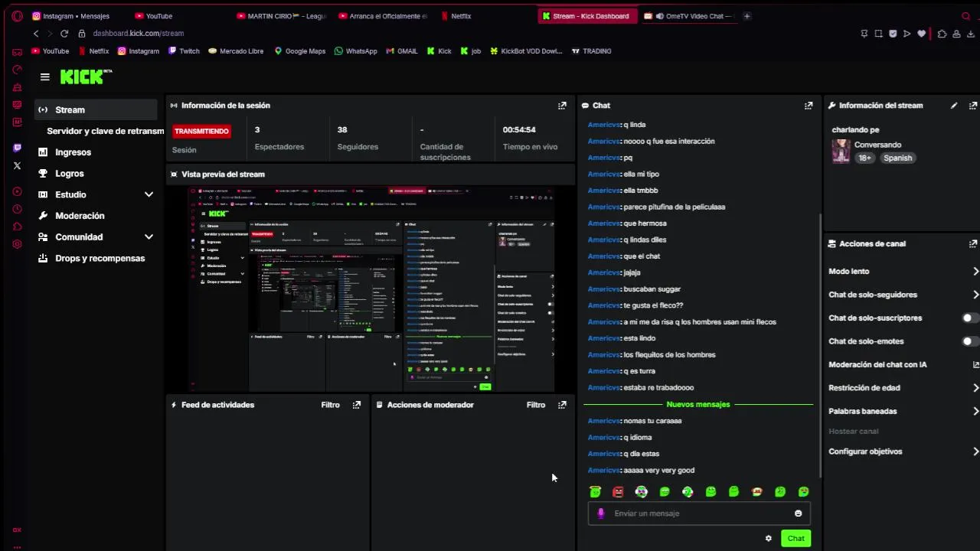Viewport: 980px width, 551px height.
Task: Insert the red angry face emote
Action: (618, 492)
